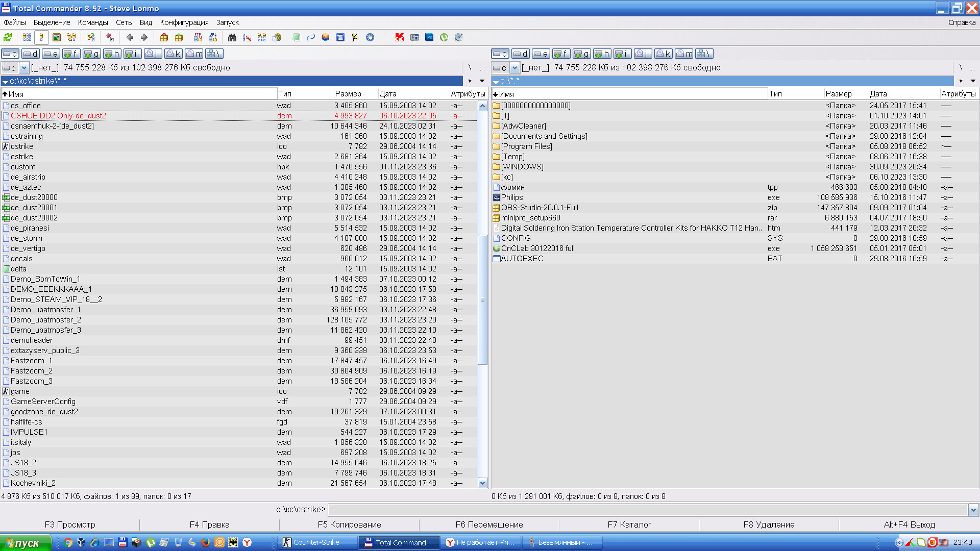The image size is (980, 551).
Task: Toggle brief file names only view
Action: point(27,37)
